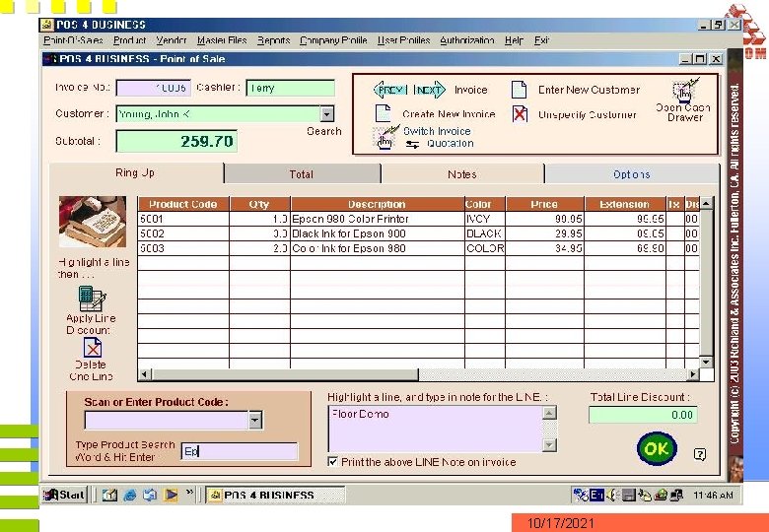Click the cash register photo thumbnail
This screenshot has width=769, height=532.
coord(93,222)
